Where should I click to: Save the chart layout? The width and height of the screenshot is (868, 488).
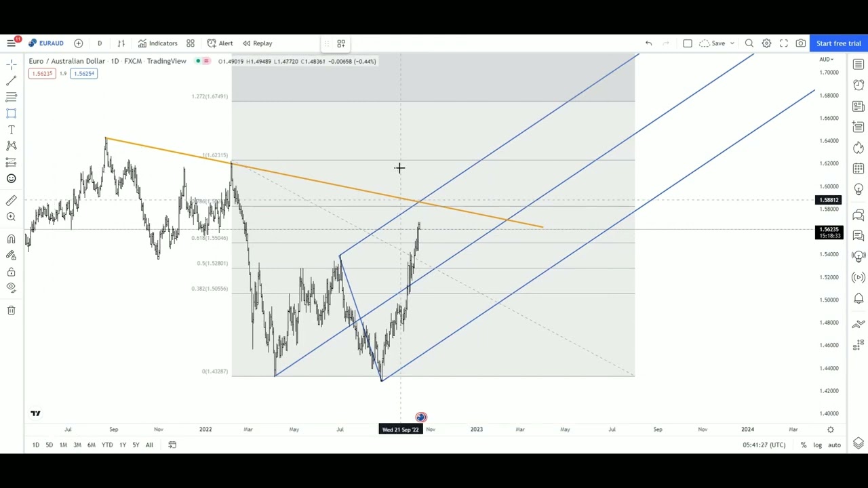pyautogui.click(x=713, y=43)
